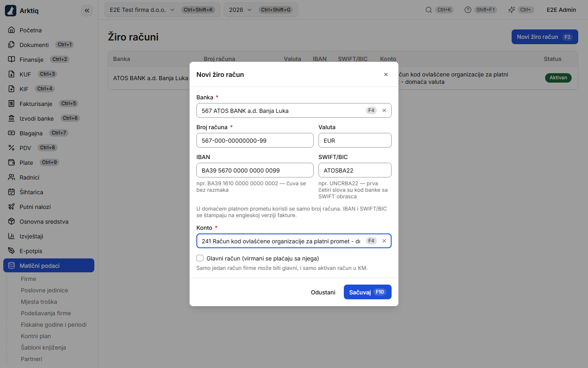Click the help question mark icon
Screen dimensions: 588x368
click(x=468, y=10)
